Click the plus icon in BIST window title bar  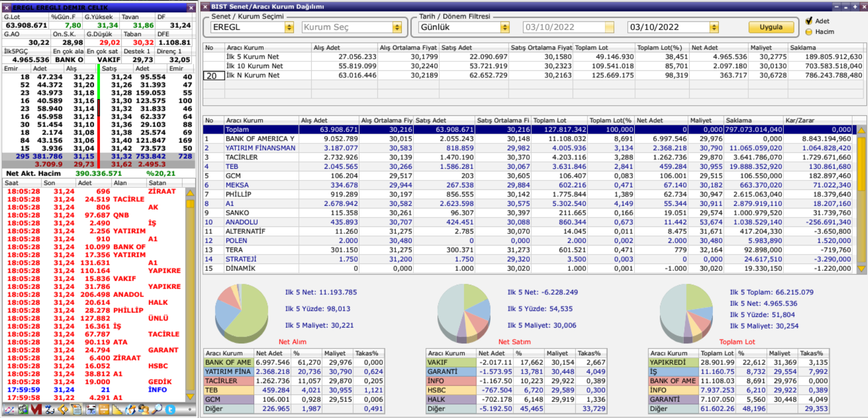coord(854,7)
